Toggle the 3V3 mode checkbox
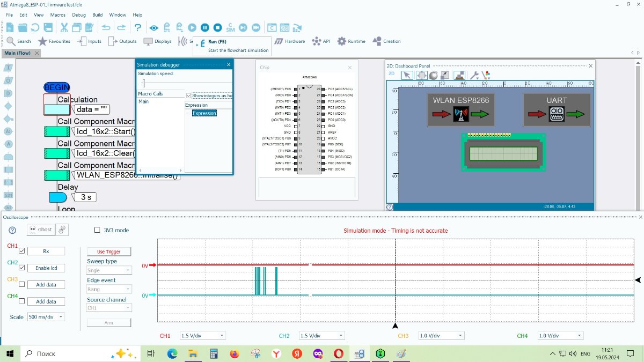Viewport: 644px width, 362px height. coord(97,230)
